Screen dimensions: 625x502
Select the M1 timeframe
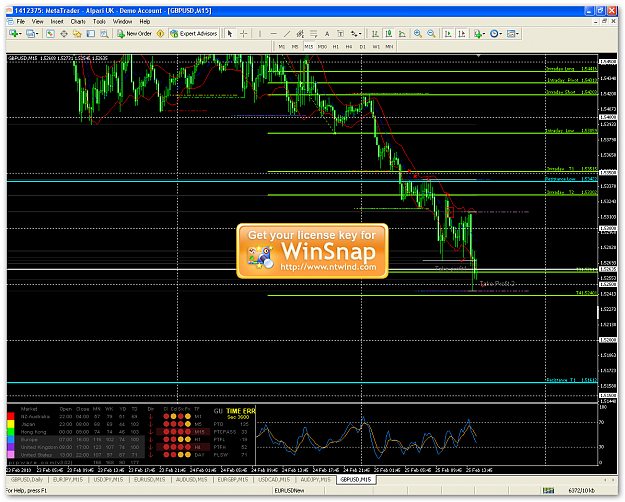pyautogui.click(x=282, y=47)
